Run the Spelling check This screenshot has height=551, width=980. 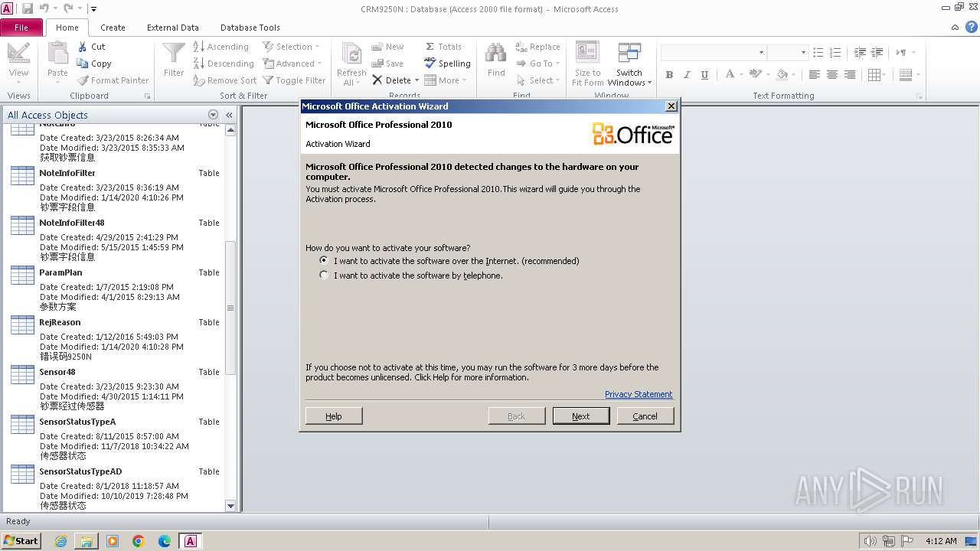coord(448,64)
